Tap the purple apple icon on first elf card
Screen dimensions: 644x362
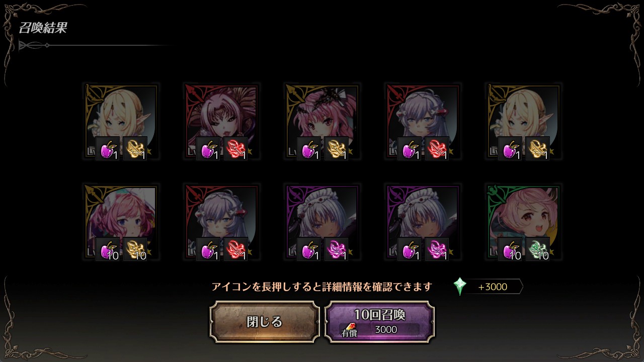point(107,149)
